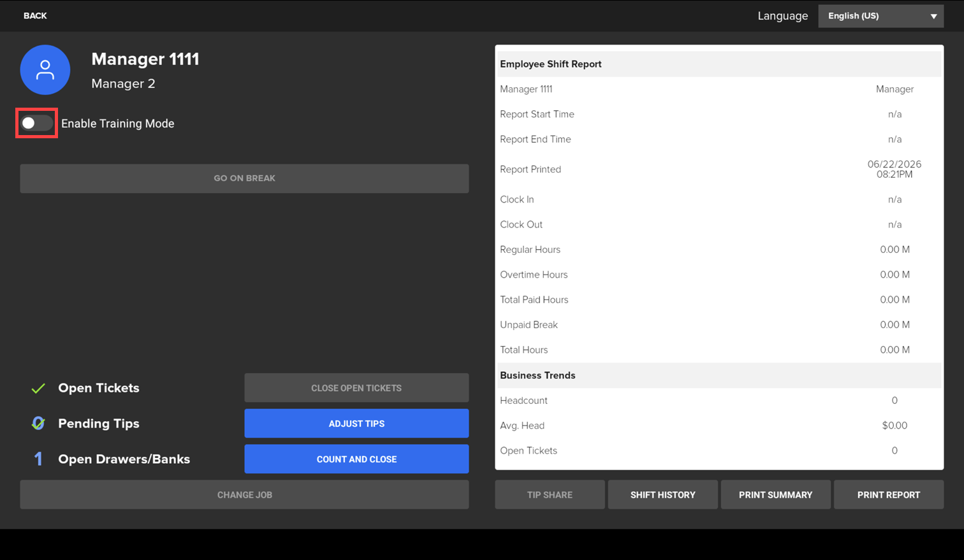Click the COUNT AND CLOSE button

pyautogui.click(x=356, y=459)
